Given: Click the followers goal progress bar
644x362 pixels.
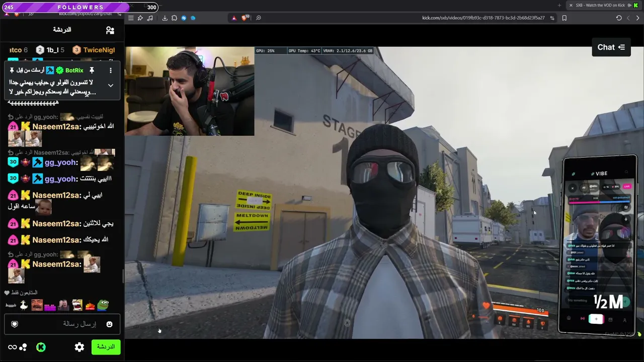Looking at the screenshot, I should coord(80,7).
